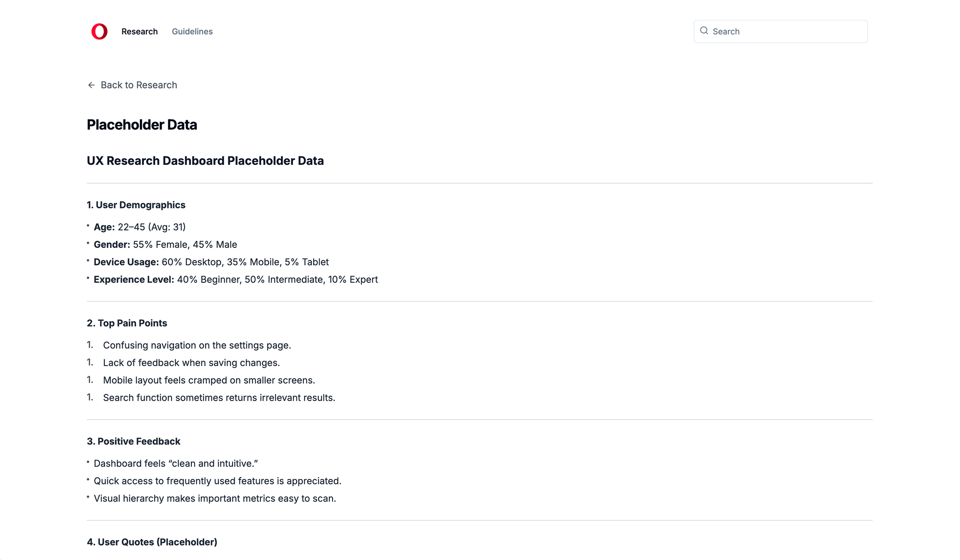This screenshot has height=560, width=960.
Task: Click the Device Usage label
Action: tap(126, 262)
